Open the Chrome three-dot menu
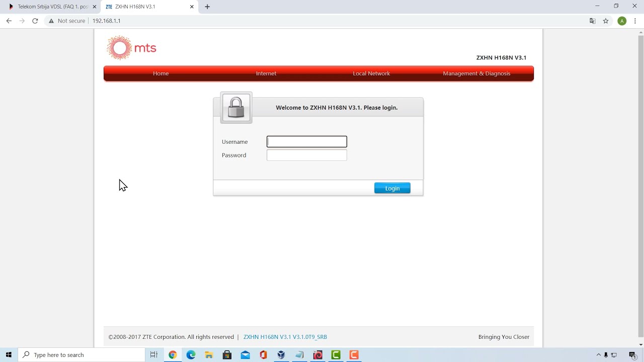This screenshot has width=644, height=362. (x=635, y=21)
